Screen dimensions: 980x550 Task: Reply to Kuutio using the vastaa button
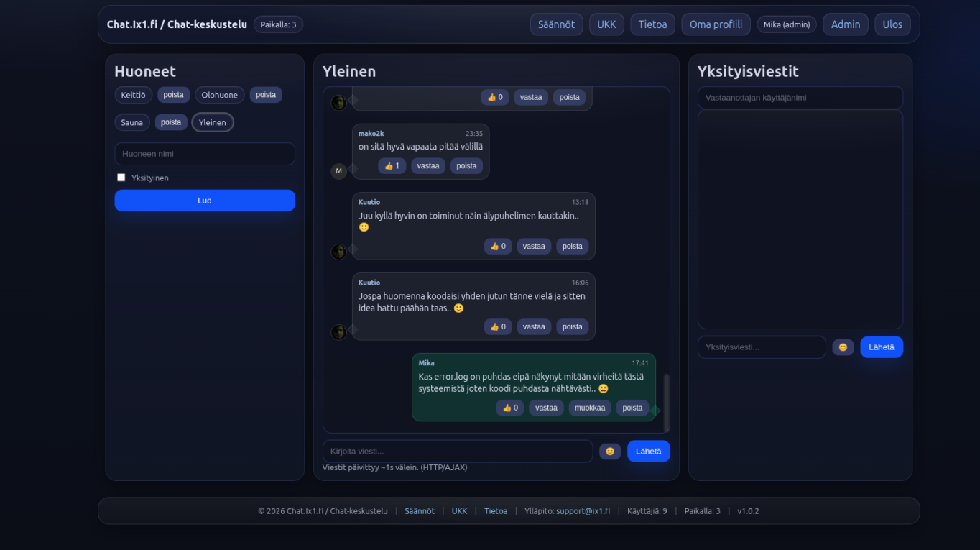(534, 246)
